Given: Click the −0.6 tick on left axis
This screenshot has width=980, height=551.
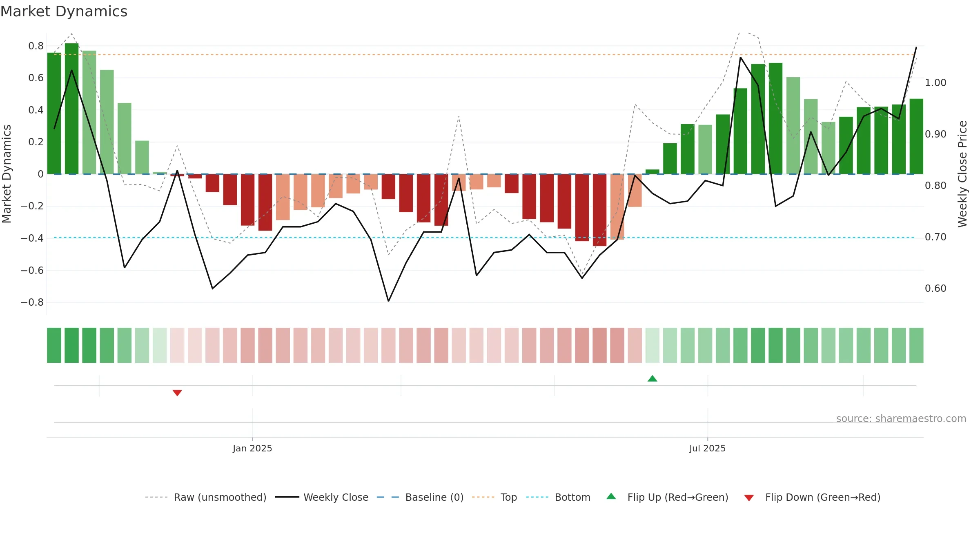Looking at the screenshot, I should point(32,270).
